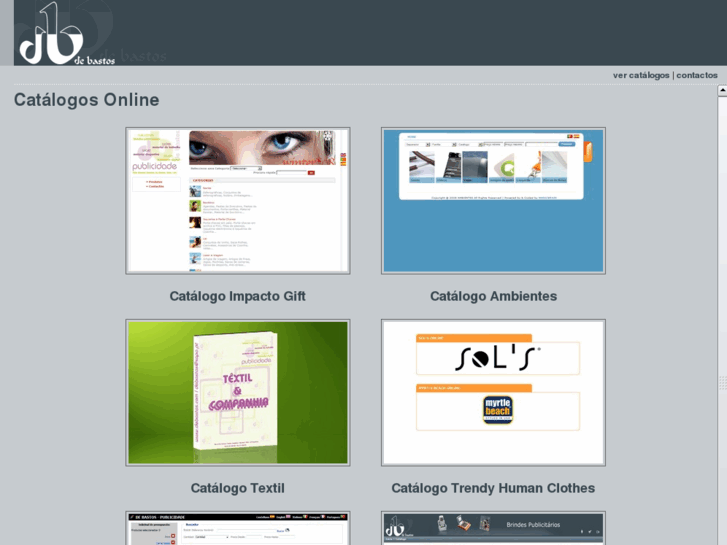This screenshot has height=545, width=727.
Task: Click the 'Catálogo Ambientes' title
Action: click(x=493, y=296)
